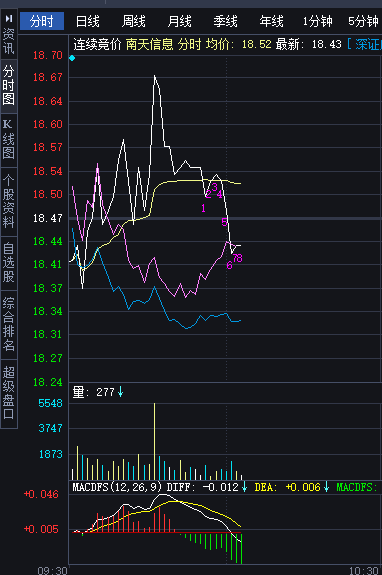This screenshot has height=575, width=382.
Task: Switch to 周线 weekly chart tab
Action: coord(134,21)
